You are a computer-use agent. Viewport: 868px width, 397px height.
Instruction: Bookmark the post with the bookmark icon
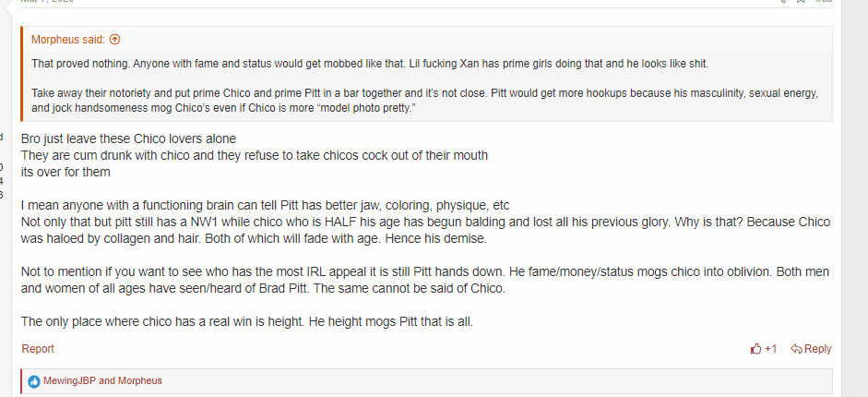[801, 2]
